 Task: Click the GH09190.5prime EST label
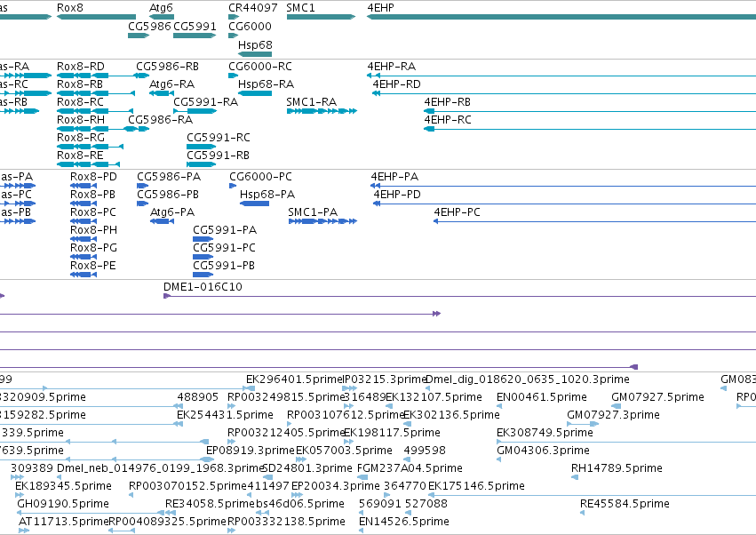63,504
